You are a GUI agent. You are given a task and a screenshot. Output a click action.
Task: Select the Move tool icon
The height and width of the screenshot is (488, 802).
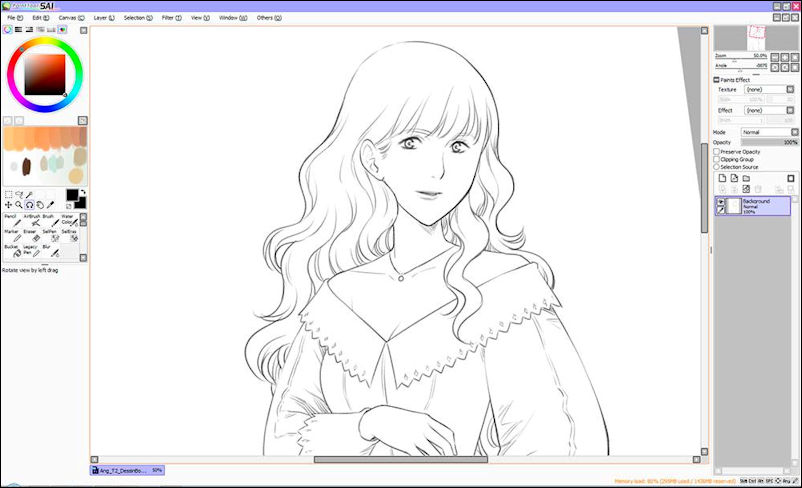tap(9, 205)
